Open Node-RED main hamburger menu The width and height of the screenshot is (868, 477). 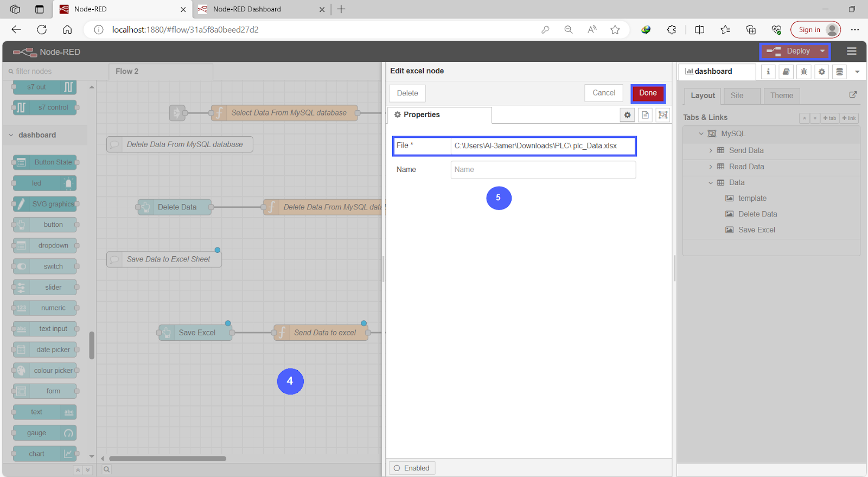click(x=852, y=52)
